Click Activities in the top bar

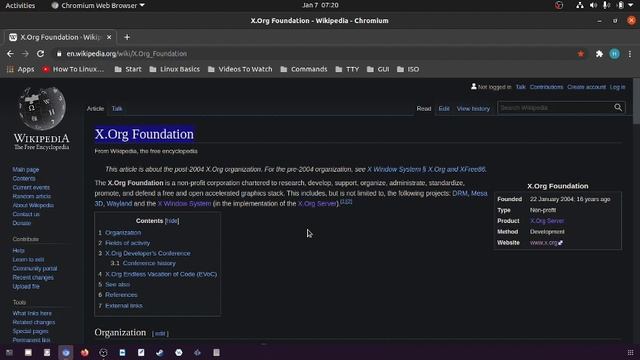coord(20,5)
